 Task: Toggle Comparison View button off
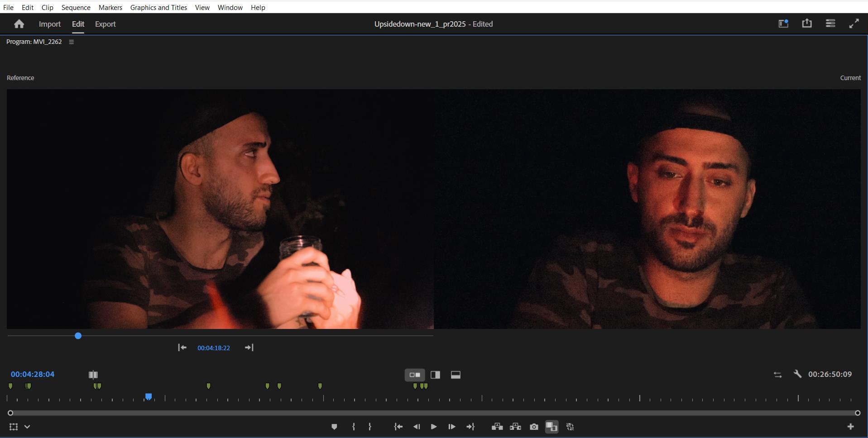tap(551, 427)
